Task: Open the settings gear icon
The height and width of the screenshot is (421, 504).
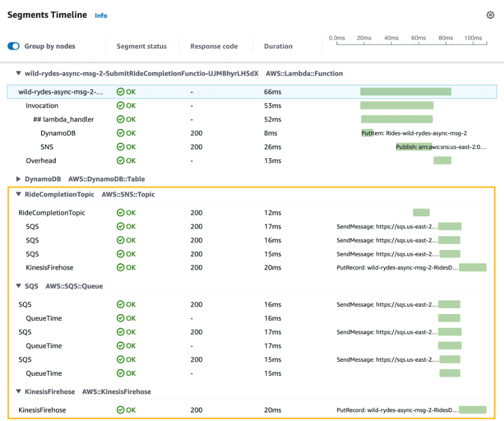Action: pos(490,15)
